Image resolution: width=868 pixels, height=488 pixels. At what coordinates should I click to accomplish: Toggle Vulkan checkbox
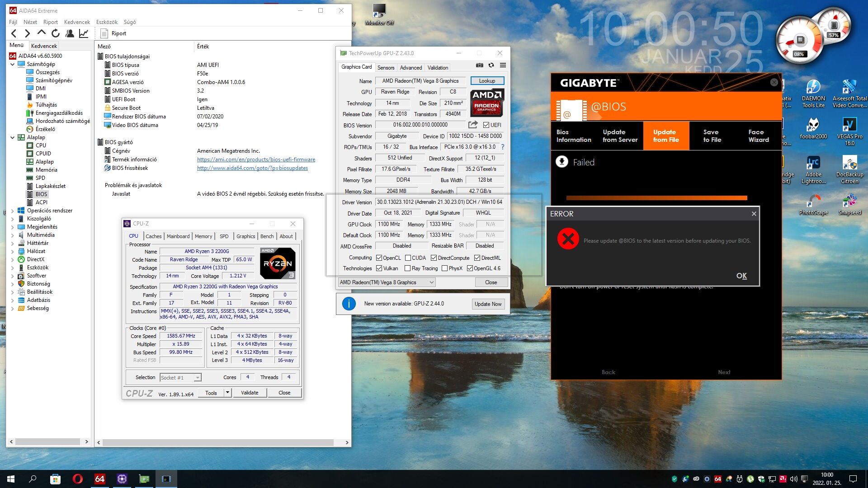coord(379,268)
